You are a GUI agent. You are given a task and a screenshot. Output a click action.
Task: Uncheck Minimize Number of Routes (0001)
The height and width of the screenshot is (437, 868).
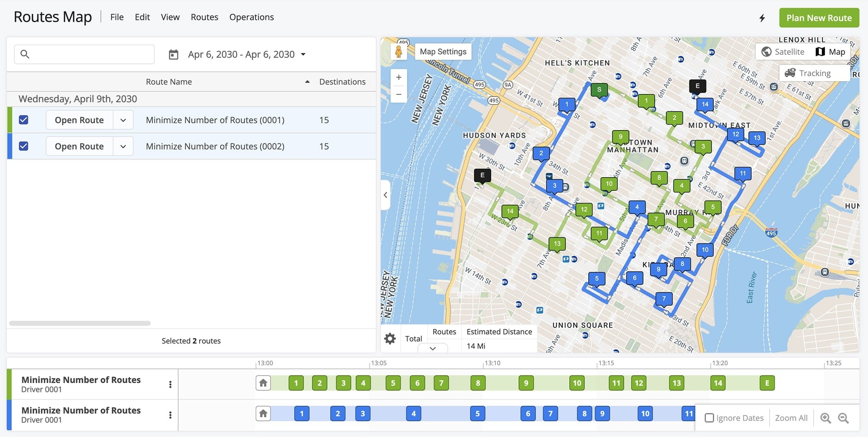(24, 120)
